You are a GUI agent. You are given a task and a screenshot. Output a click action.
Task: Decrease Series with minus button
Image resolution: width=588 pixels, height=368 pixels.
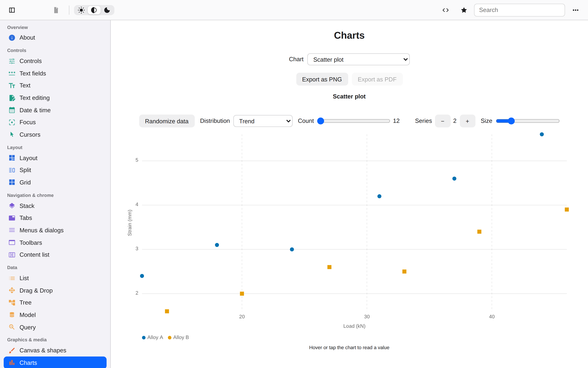(x=443, y=121)
